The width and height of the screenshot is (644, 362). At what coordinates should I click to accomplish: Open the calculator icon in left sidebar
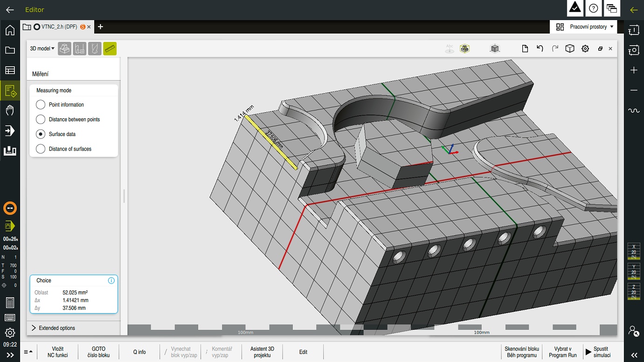10,303
